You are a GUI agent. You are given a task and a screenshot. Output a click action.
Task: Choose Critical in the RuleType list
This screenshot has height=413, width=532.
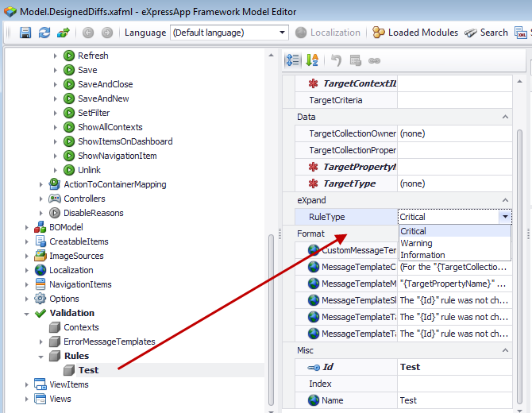click(455, 231)
